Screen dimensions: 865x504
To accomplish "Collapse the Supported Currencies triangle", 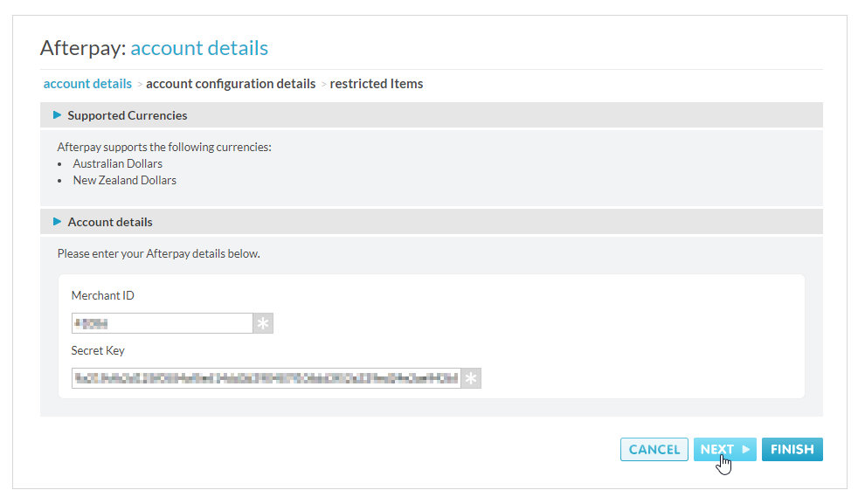I will tap(58, 115).
